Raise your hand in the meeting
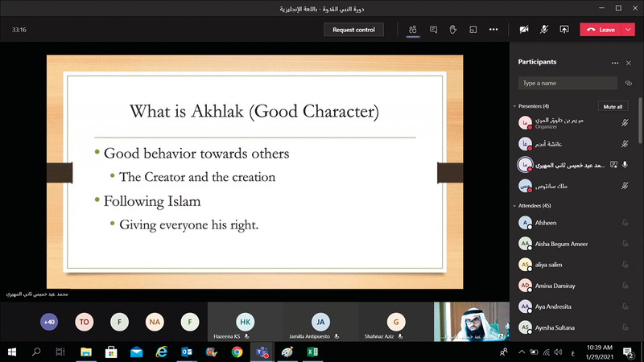The height and width of the screenshot is (362, 644). (x=453, y=30)
